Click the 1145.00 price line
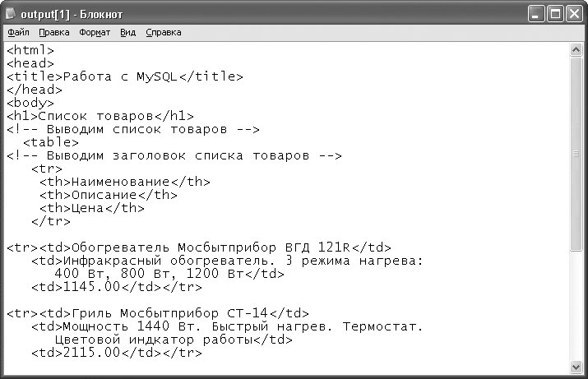The width and height of the screenshot is (588, 379). (117, 287)
